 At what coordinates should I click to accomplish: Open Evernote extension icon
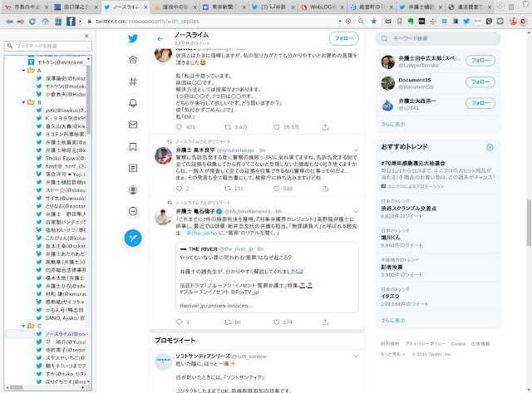pyautogui.click(x=411, y=21)
